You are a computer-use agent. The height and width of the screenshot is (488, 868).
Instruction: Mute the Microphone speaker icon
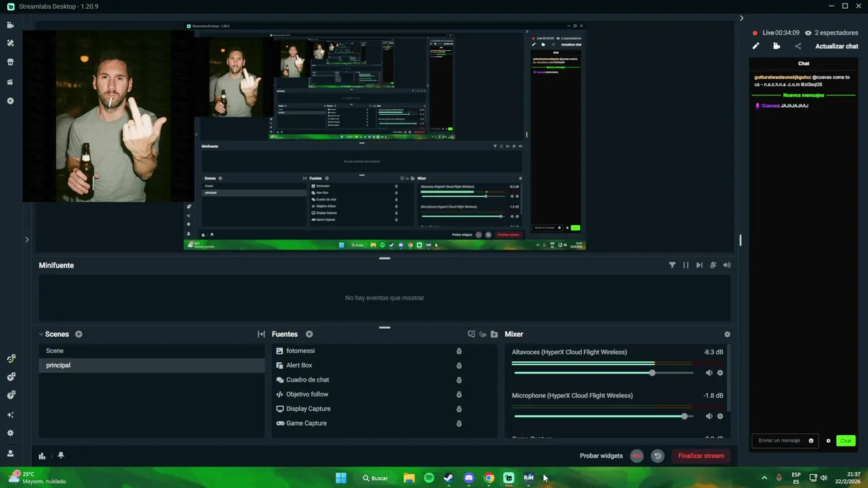(709, 416)
